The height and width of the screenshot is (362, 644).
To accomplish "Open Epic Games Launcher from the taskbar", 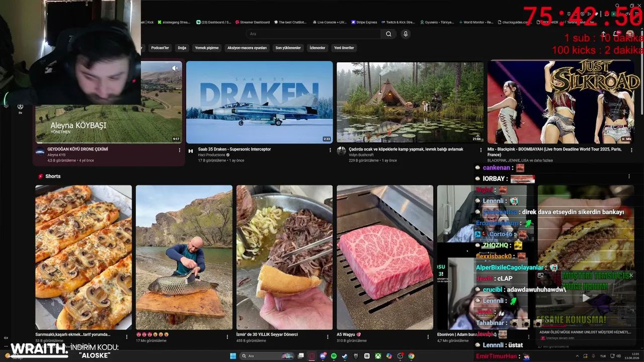I will point(356,356).
